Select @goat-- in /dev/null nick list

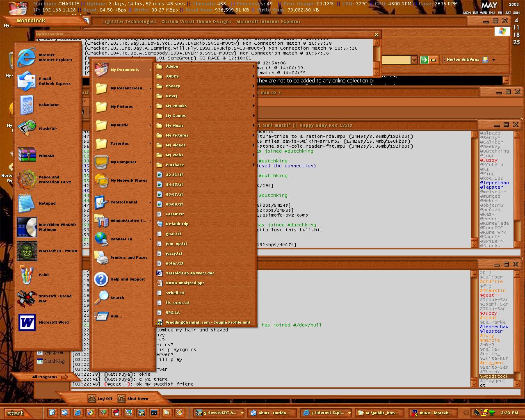coord(490,295)
